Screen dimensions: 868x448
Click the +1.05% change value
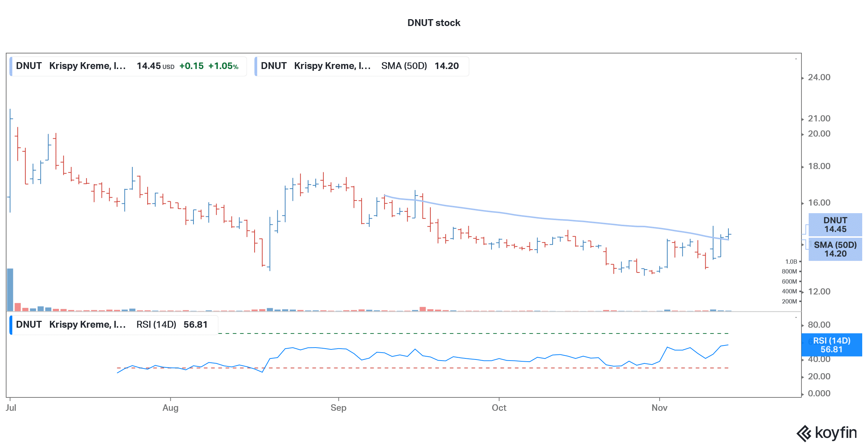[223, 66]
